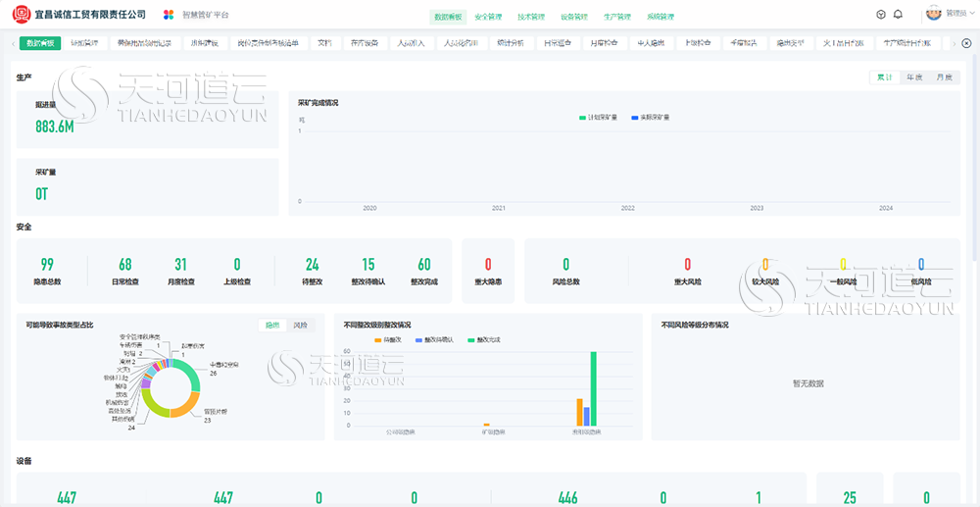Click the 446 equipment statistic
Image resolution: width=980 pixels, height=507 pixels.
pos(568,497)
